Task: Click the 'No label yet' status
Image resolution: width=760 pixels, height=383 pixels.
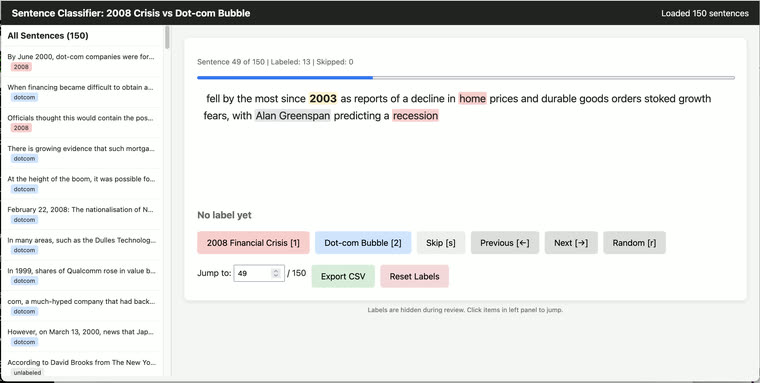Action: point(224,215)
